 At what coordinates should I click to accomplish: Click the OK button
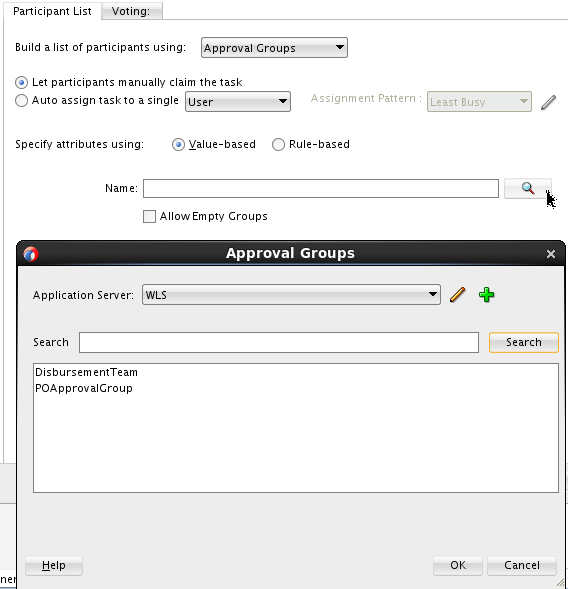click(x=458, y=565)
